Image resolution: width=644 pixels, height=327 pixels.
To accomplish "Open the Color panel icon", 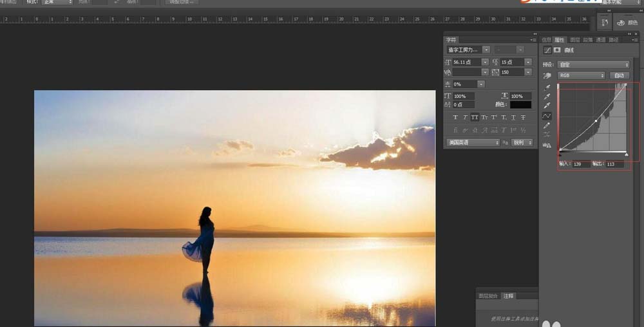I will click(627, 23).
